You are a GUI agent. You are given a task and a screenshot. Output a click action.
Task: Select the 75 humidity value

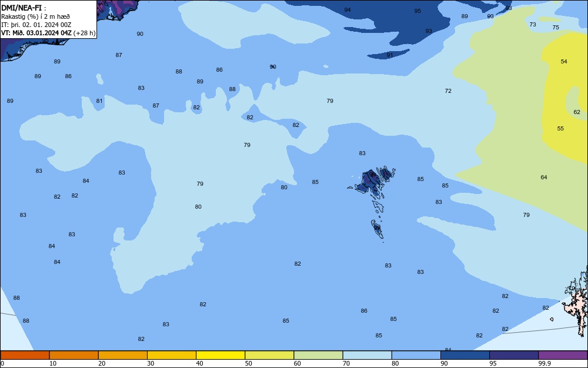click(556, 28)
